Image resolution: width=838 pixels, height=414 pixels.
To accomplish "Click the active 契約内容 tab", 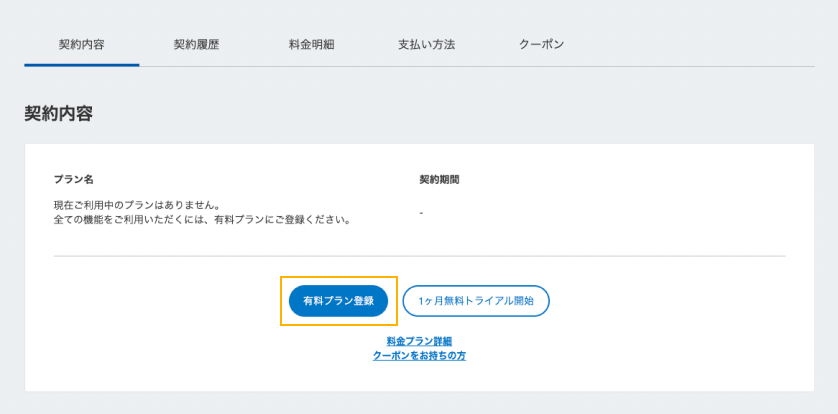I will [81, 45].
